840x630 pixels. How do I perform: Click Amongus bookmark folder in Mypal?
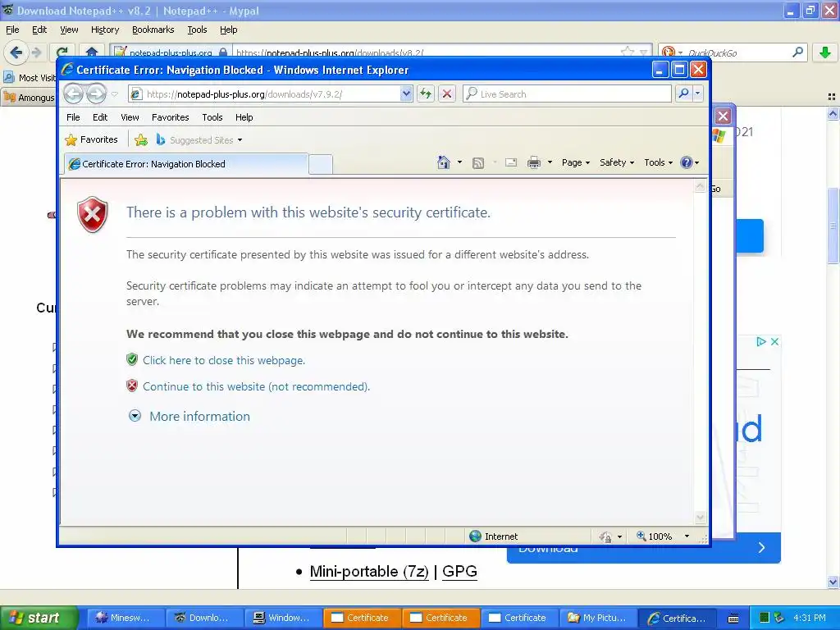30,98
